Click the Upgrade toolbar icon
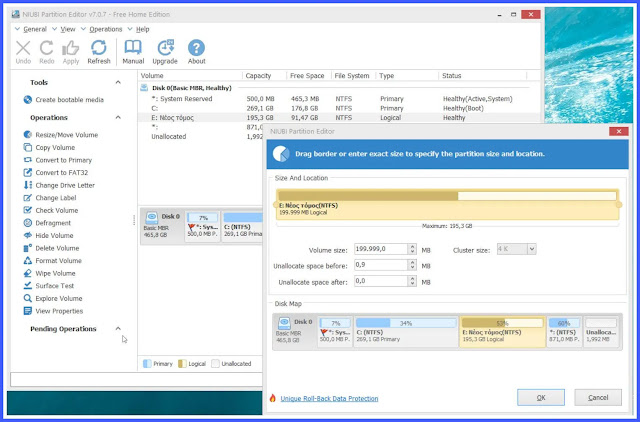Screen dimensions: 640x422 165,48
